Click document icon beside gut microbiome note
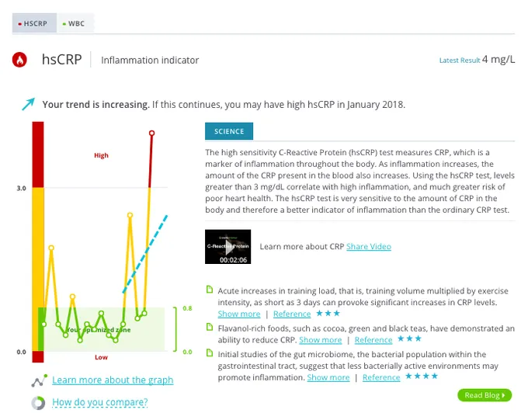528x420 pixels. [x=209, y=353]
